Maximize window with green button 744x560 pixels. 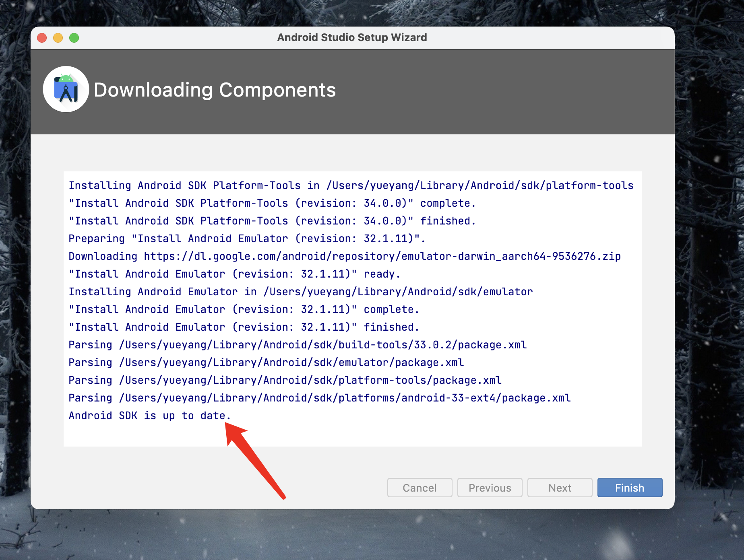pyautogui.click(x=74, y=38)
